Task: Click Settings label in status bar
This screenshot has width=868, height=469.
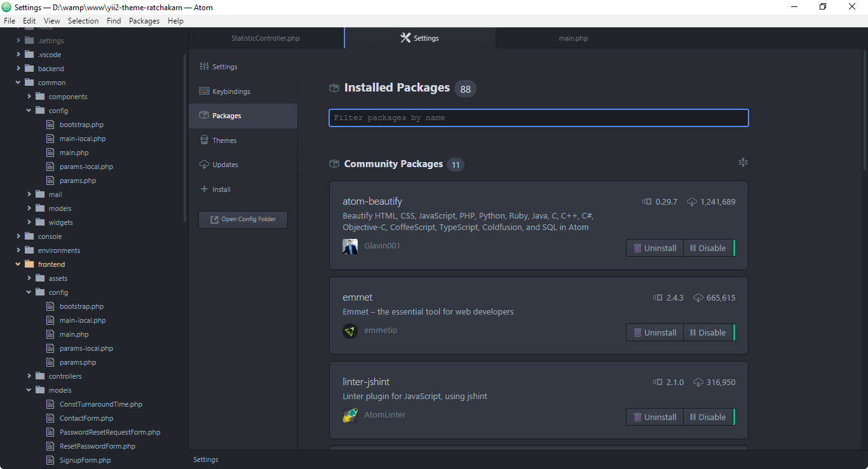Action: click(x=206, y=459)
